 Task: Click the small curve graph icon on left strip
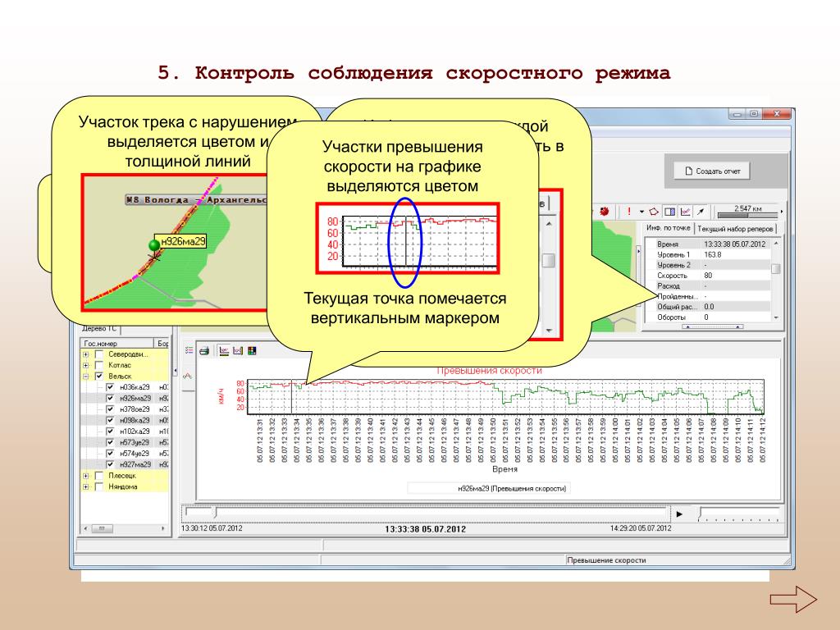pyautogui.click(x=188, y=376)
